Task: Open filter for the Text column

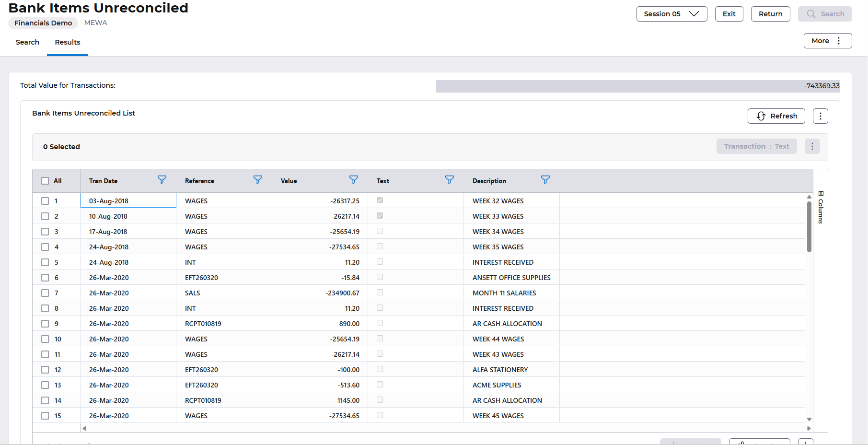Action: pos(450,180)
